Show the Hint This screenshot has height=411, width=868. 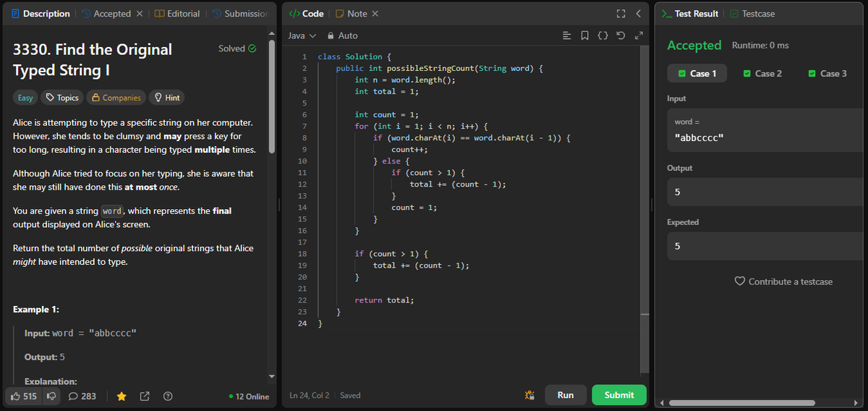click(x=166, y=98)
